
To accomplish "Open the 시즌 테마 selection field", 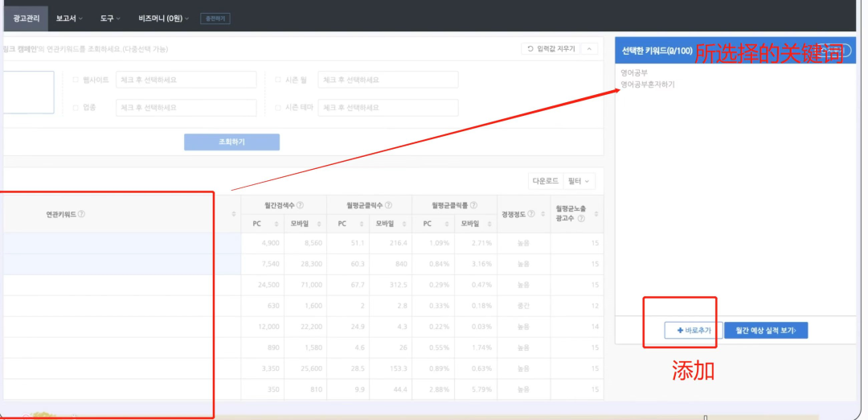I will point(388,108).
